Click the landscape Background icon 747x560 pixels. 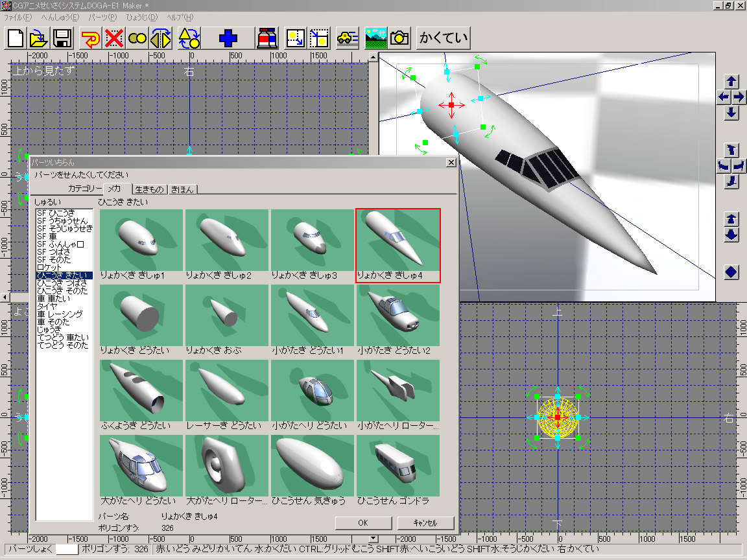point(376,38)
